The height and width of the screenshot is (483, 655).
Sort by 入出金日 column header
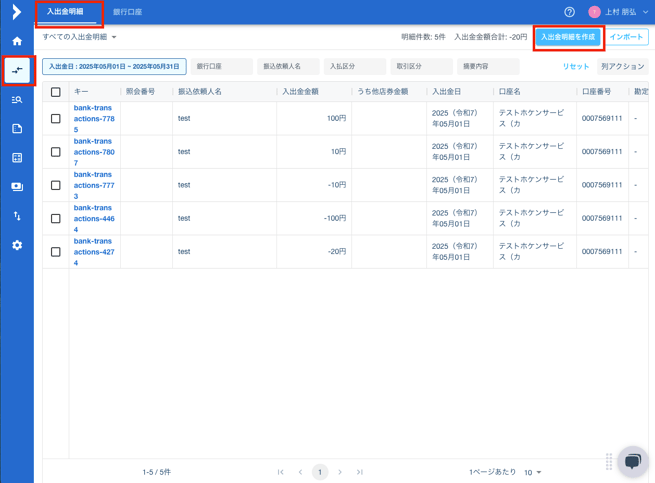446,92
